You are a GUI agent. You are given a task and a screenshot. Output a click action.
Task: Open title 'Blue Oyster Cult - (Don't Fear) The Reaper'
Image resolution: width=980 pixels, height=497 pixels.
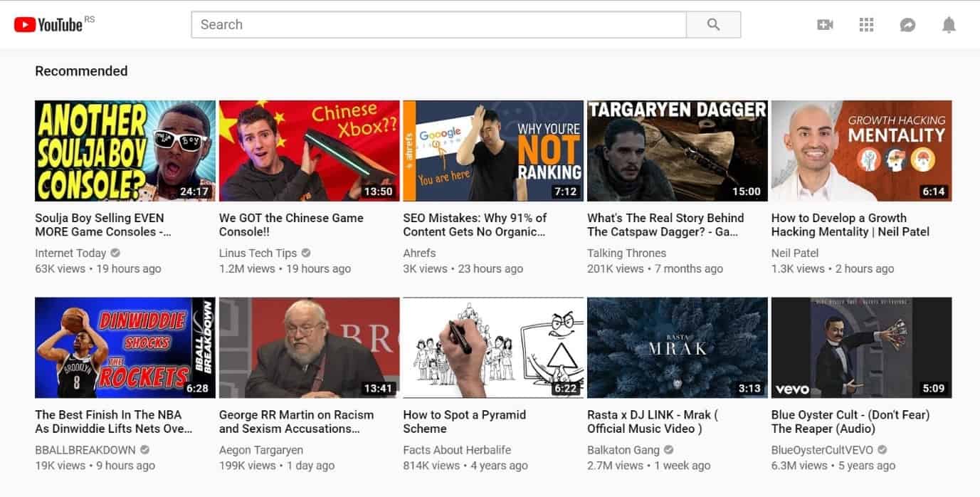point(850,422)
